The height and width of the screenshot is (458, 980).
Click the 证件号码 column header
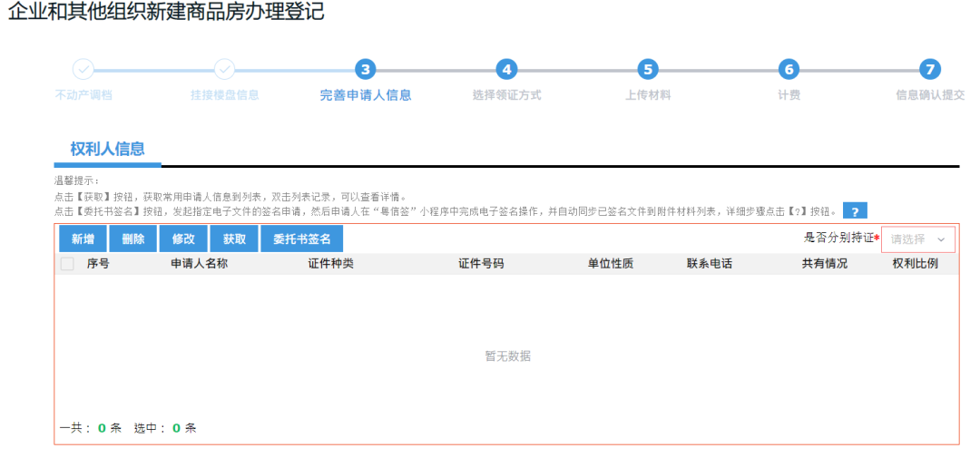pos(481,264)
